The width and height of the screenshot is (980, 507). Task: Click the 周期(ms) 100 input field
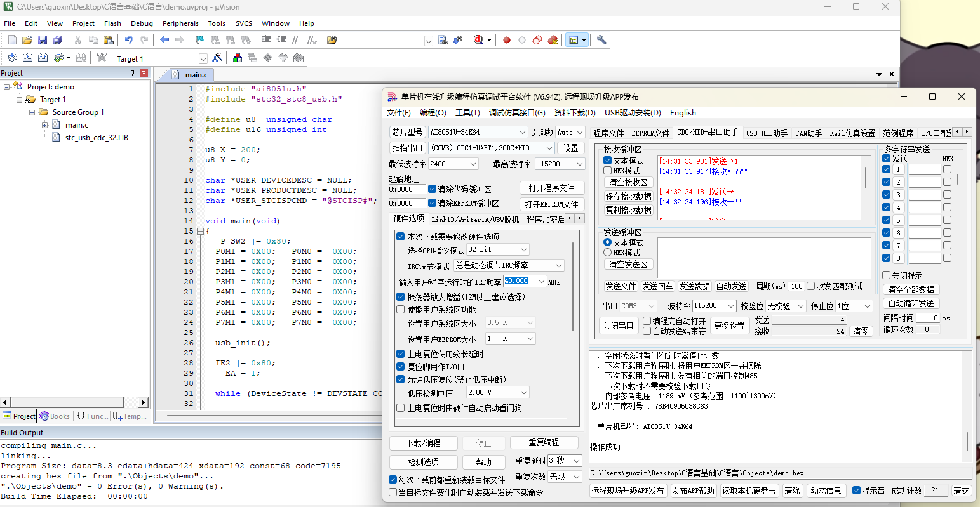796,286
